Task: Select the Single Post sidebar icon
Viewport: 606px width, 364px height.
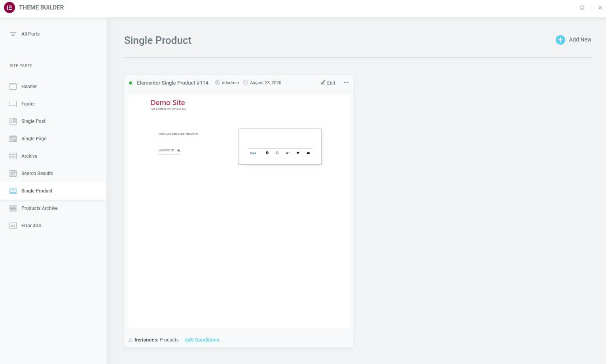Action: (x=13, y=121)
